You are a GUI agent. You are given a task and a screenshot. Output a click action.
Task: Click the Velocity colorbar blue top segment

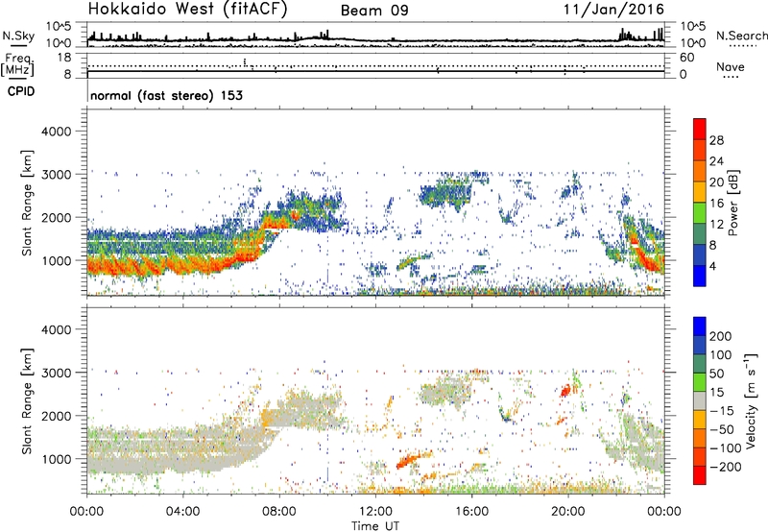[700, 326]
